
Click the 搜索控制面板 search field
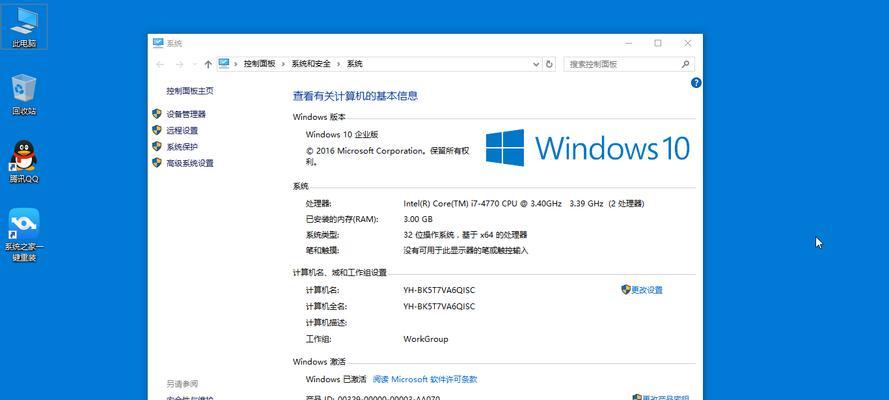622,65
